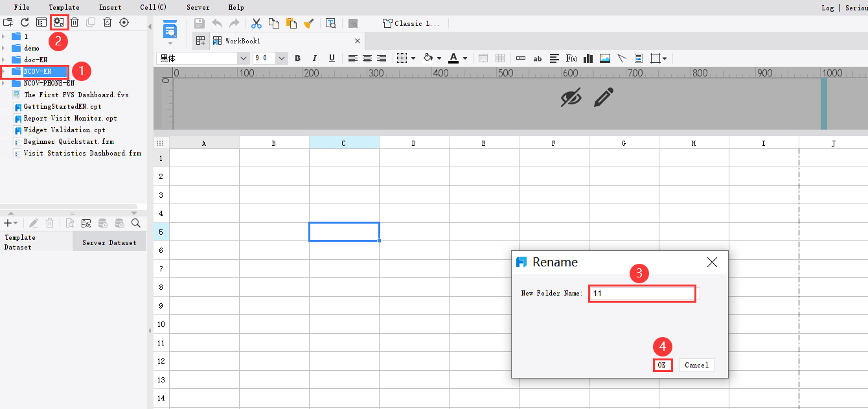Click the Format Painter brush icon
868x409 pixels.
308,23
